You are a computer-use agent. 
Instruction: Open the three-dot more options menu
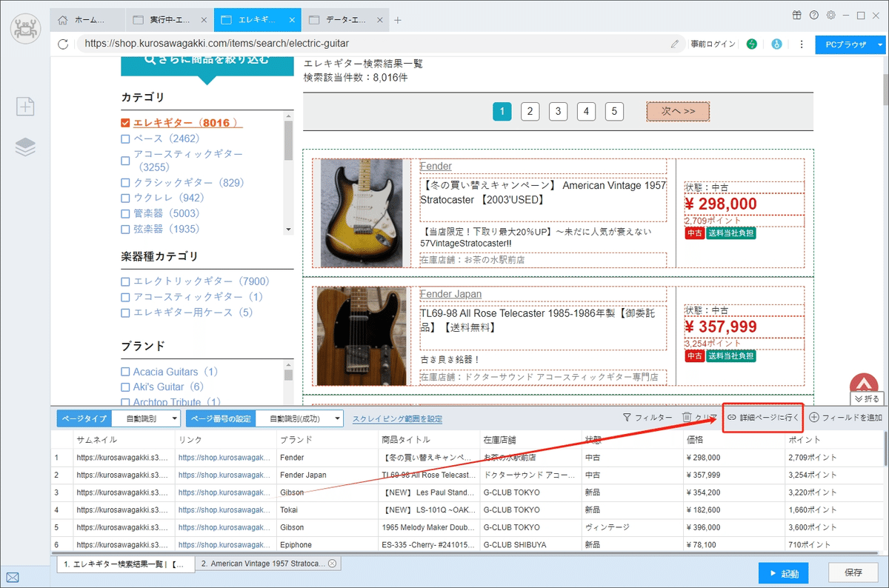pyautogui.click(x=802, y=44)
